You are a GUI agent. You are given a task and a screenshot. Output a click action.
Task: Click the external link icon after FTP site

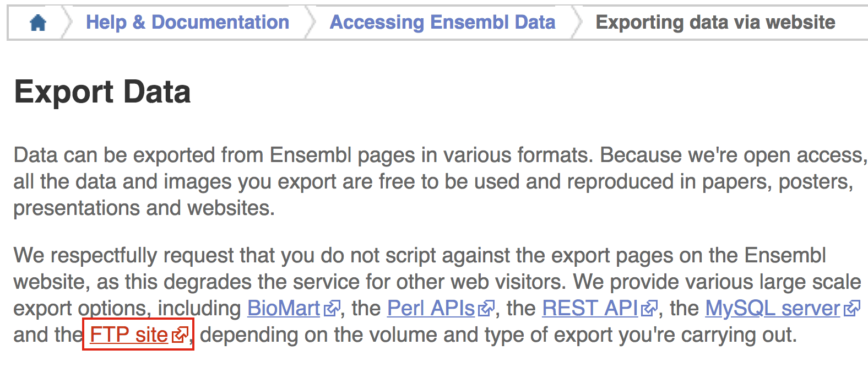[x=180, y=335]
